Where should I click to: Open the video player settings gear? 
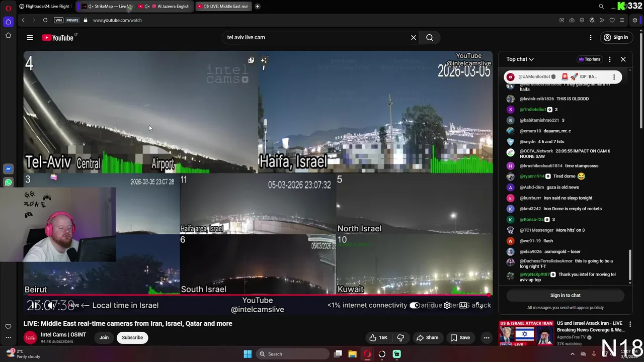447,305
